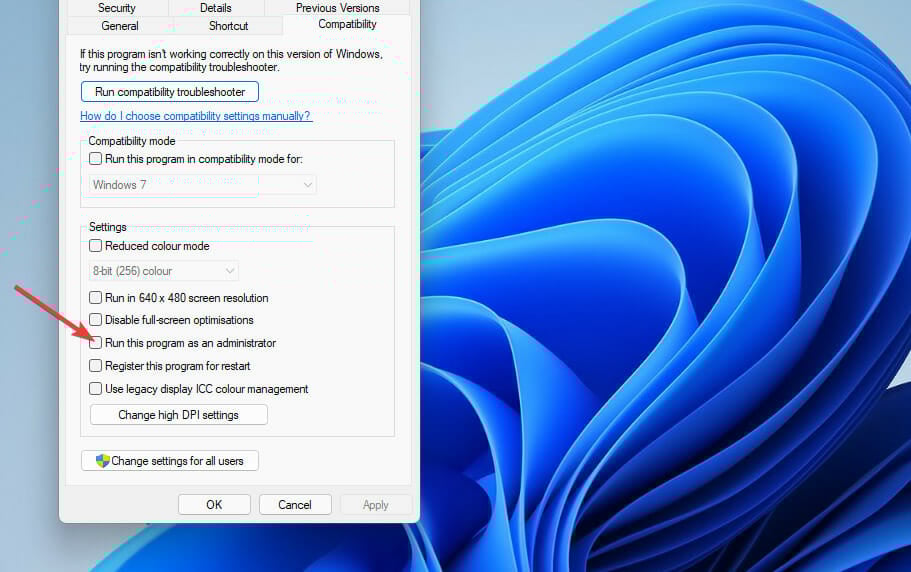Screen dimensions: 911x572
Task: Select the General tab
Action: [x=120, y=26]
